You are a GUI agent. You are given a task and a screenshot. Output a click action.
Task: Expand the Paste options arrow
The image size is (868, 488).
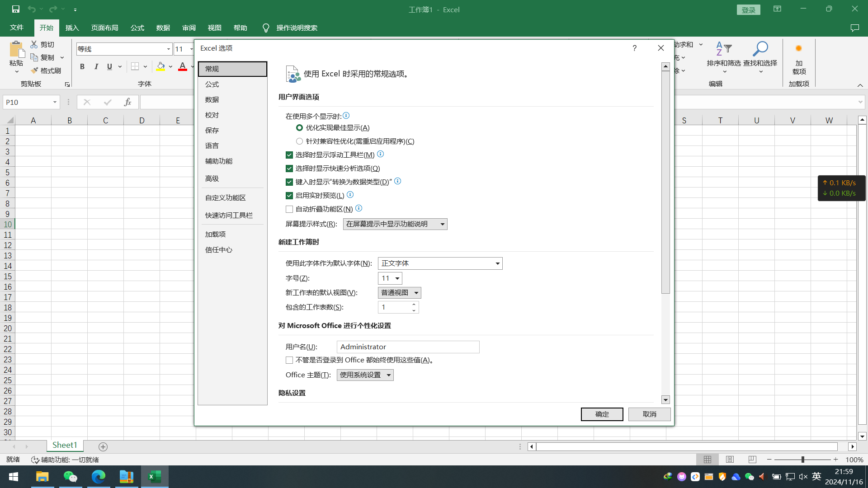(x=16, y=71)
